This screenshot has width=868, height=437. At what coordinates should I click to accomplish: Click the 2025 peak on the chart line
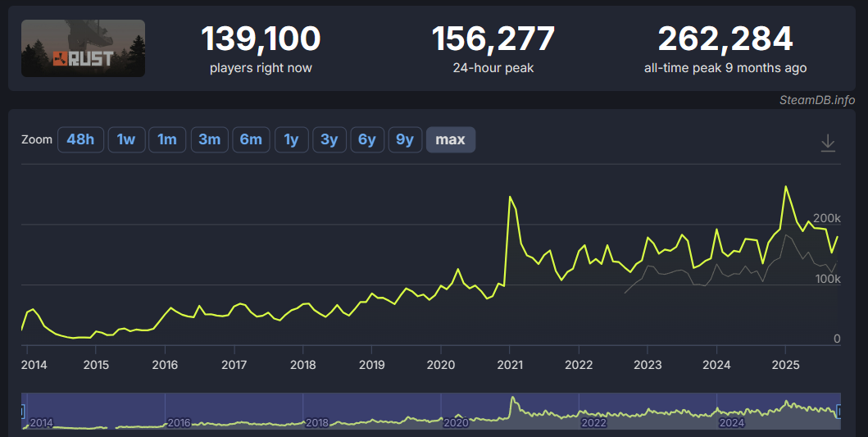785,187
